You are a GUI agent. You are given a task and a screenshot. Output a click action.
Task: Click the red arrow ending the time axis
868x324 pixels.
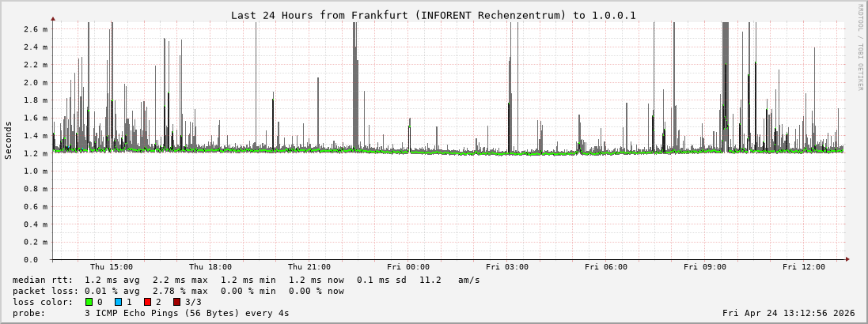click(847, 258)
